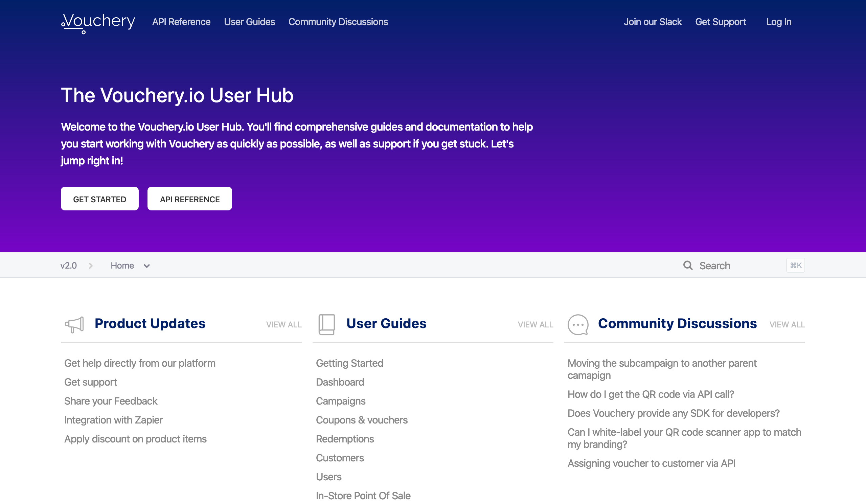Screen dimensions: 866x504
Task: View all User Guides
Action: coord(535,325)
